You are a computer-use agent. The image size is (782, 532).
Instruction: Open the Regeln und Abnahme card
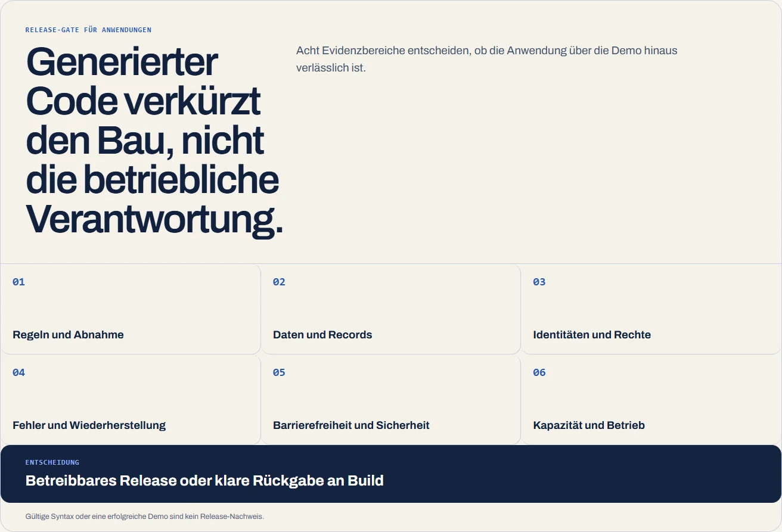coord(131,309)
